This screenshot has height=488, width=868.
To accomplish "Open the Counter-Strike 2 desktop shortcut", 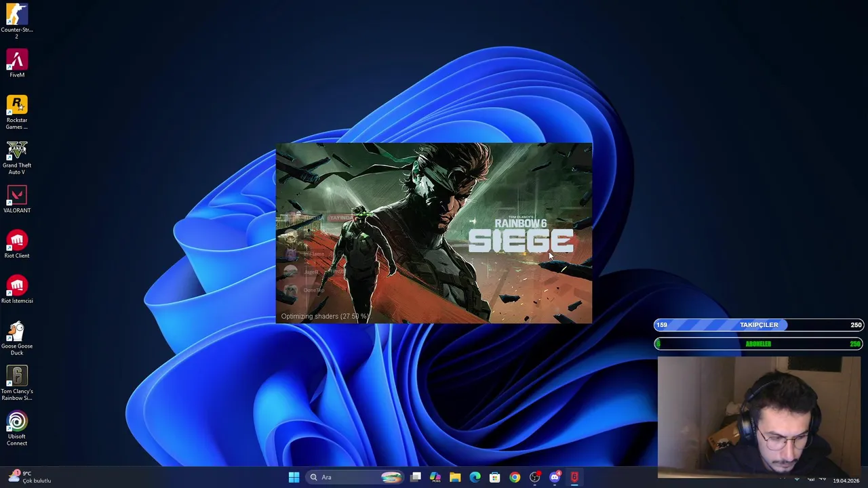I will 17,20.
